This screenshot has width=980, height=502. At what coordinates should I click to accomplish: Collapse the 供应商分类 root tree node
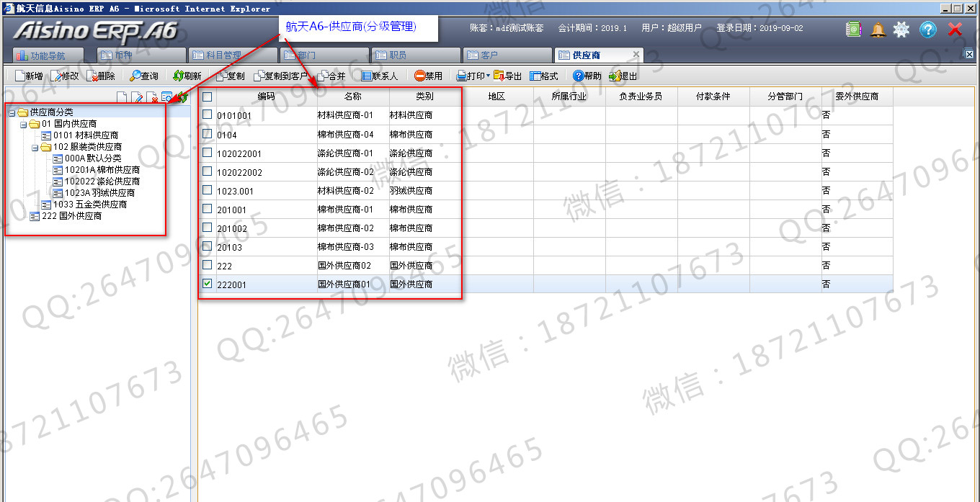12,112
